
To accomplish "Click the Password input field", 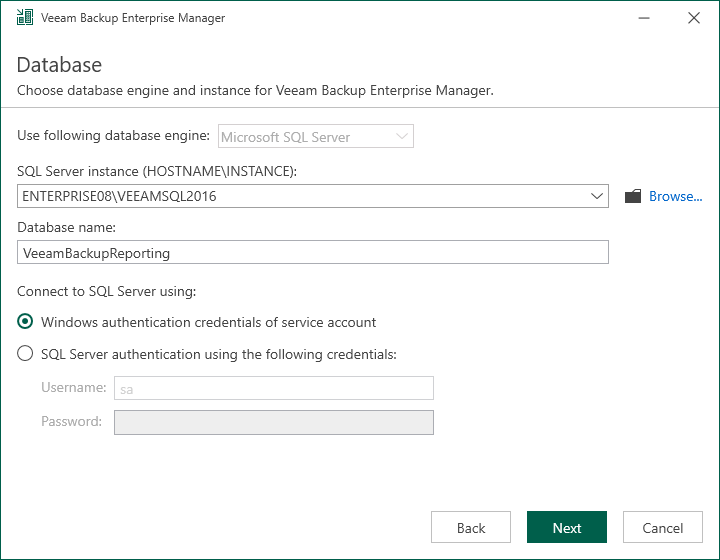I will pyautogui.click(x=274, y=422).
